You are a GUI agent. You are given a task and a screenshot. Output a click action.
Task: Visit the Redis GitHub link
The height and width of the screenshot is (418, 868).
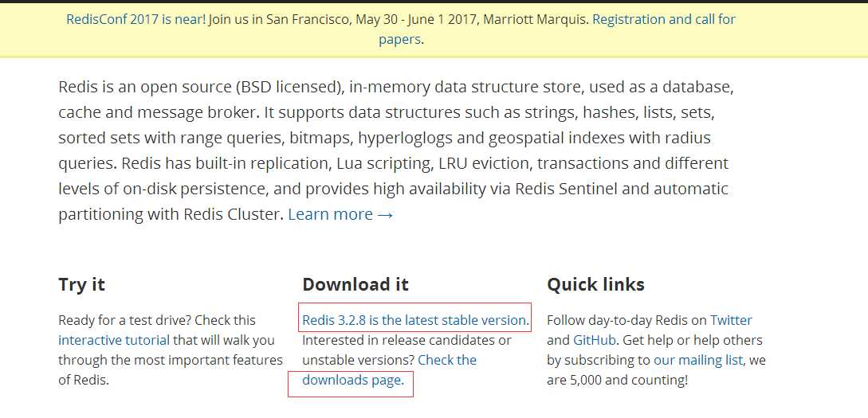tap(595, 340)
